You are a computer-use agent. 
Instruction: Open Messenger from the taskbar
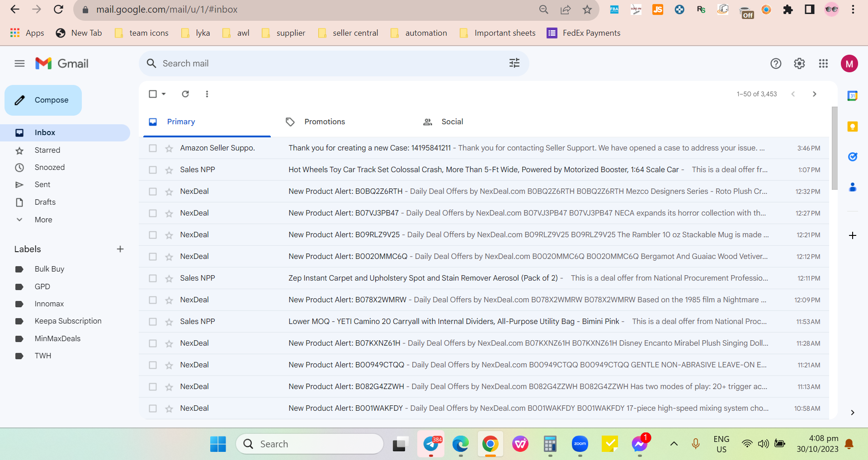click(640, 444)
